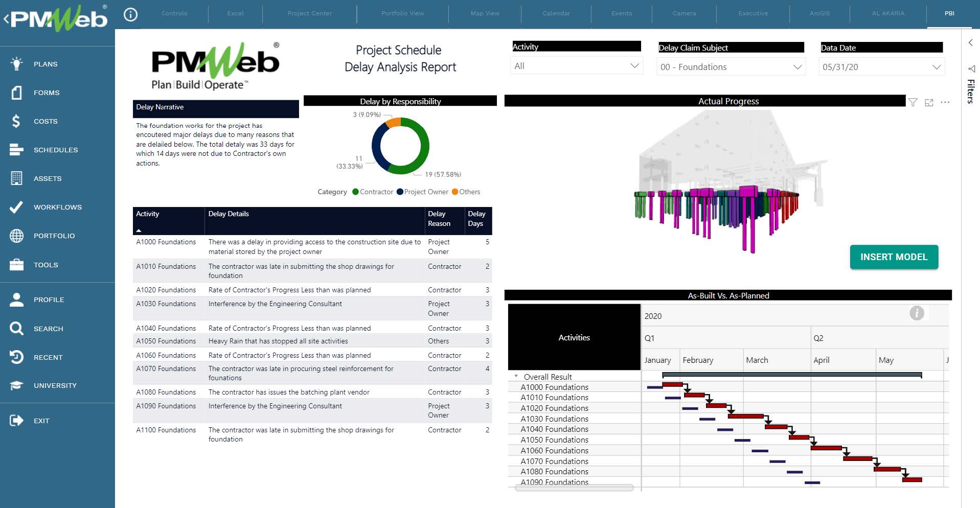This screenshot has height=508, width=980.
Task: Click the February month header in Gantt
Action: point(698,360)
